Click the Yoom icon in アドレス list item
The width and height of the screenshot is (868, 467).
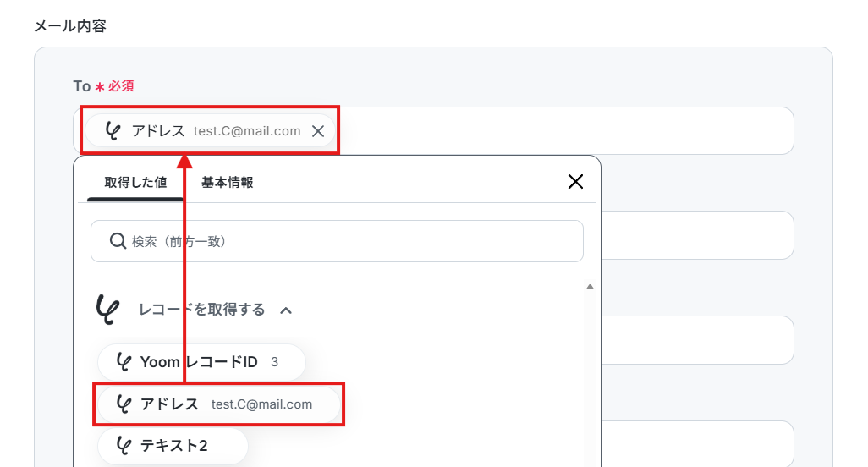click(x=124, y=404)
